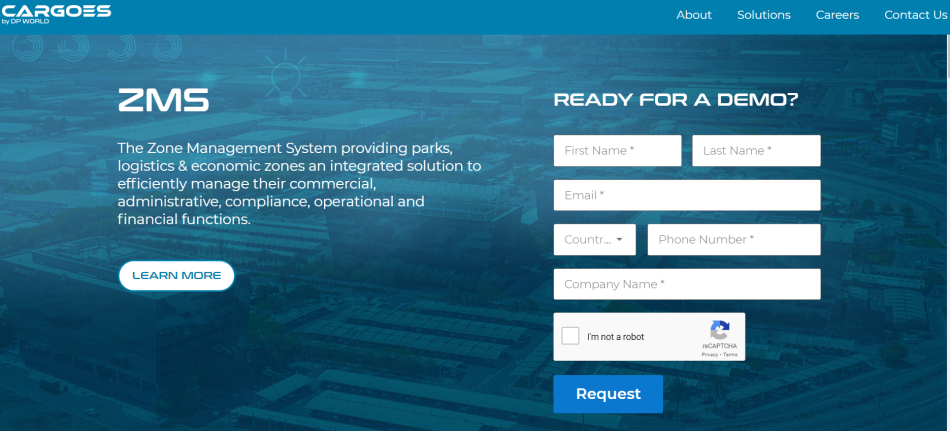Submit the demo form with Request
The image size is (950, 431).
pos(608,394)
